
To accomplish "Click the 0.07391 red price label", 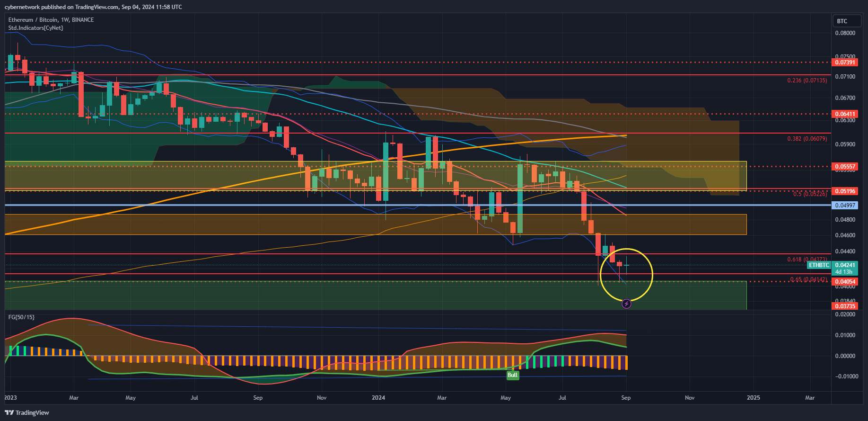I will click(x=845, y=63).
